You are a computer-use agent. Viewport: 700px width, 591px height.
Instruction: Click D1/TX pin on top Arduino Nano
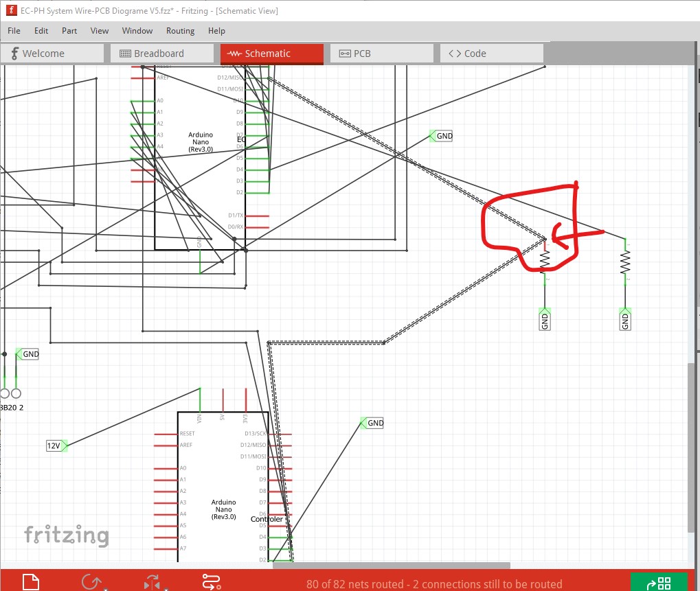(257, 216)
